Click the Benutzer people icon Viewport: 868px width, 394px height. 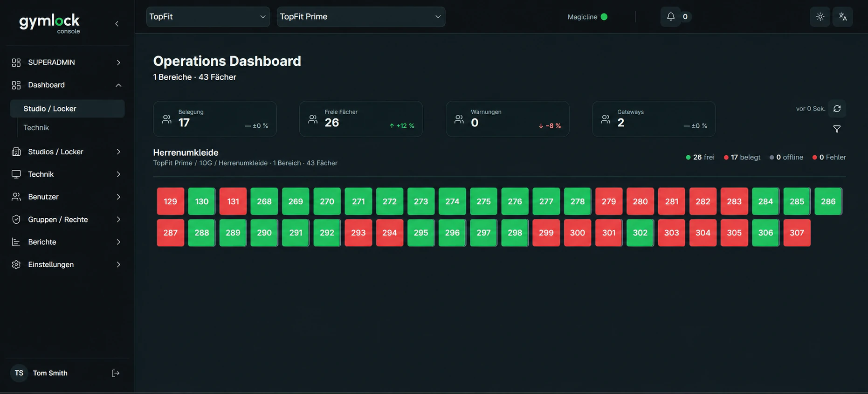click(16, 197)
